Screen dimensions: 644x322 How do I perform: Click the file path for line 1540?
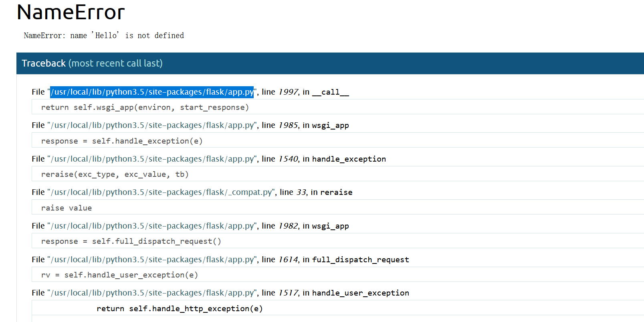click(x=152, y=159)
